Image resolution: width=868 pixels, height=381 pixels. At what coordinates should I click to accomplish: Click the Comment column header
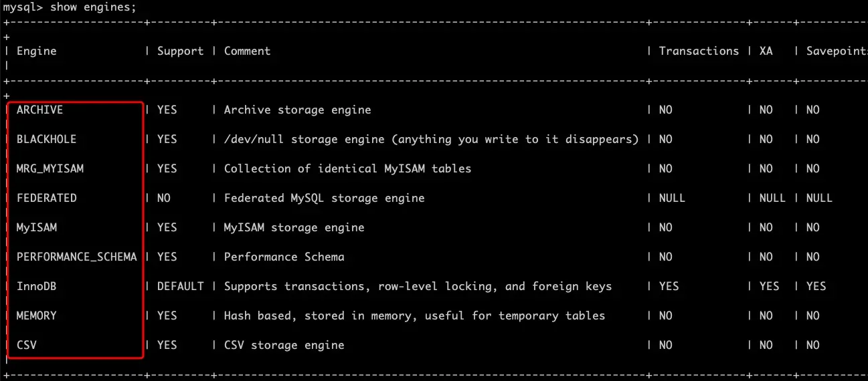[x=247, y=51]
